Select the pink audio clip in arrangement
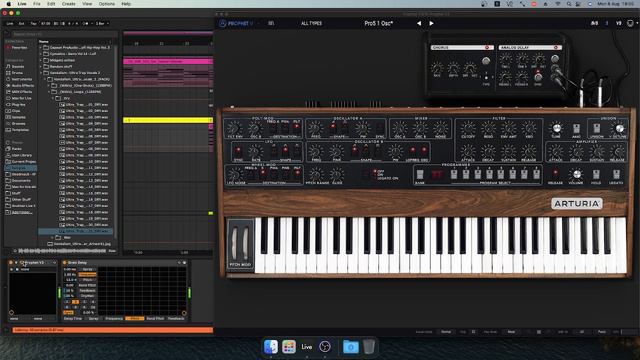The width and height of the screenshot is (640, 360). (168, 61)
